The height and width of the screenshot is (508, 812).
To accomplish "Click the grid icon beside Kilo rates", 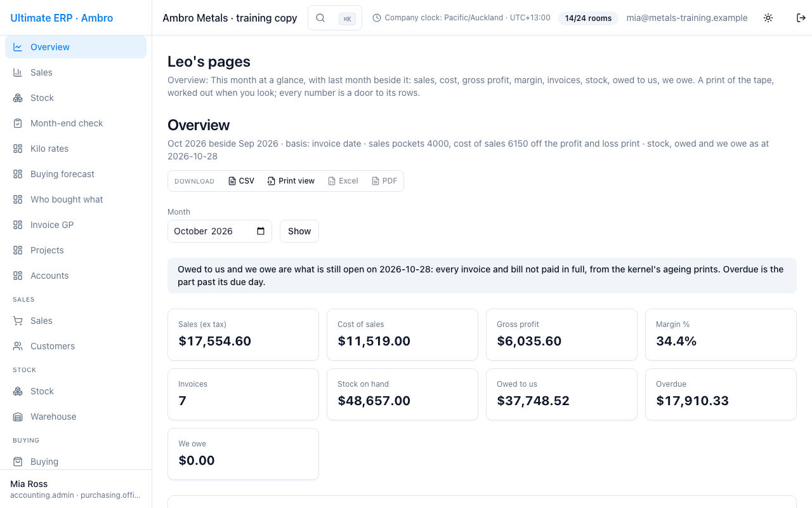I will coord(18,149).
